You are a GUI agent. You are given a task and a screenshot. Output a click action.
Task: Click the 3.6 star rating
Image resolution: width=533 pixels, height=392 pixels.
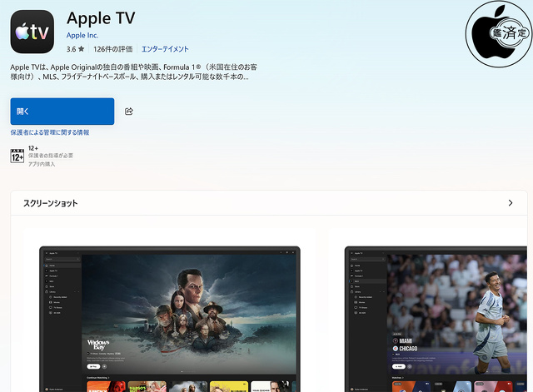[75, 49]
